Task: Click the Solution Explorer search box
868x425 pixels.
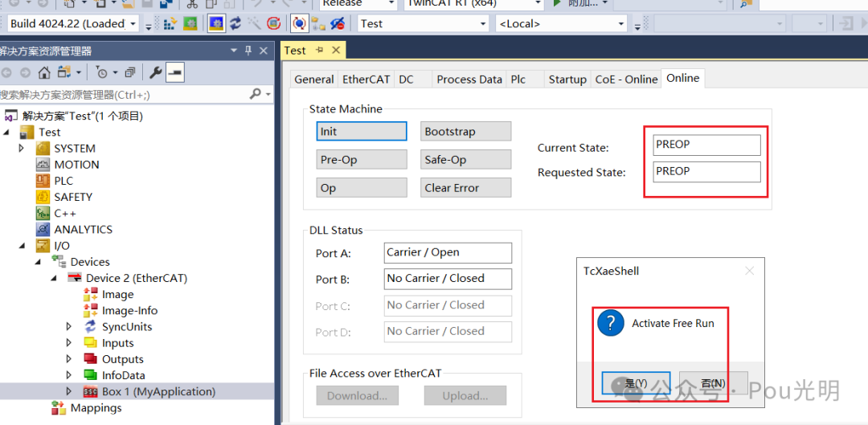Action: (123, 94)
